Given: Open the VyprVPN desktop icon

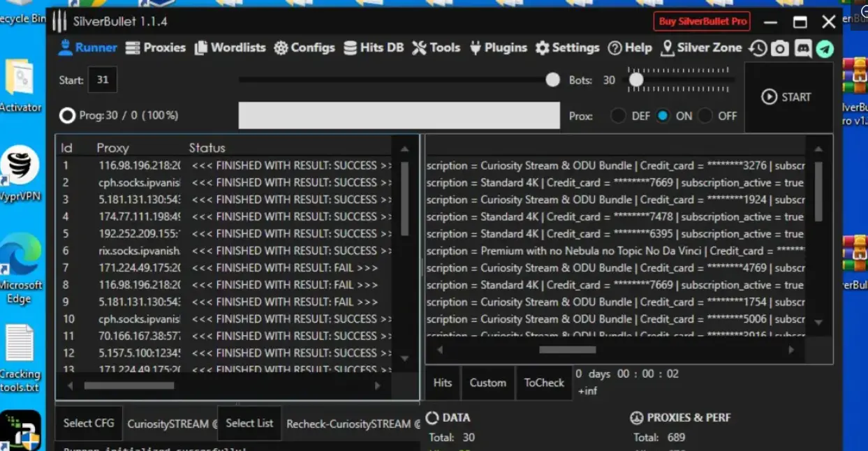Looking at the screenshot, I should (20, 174).
